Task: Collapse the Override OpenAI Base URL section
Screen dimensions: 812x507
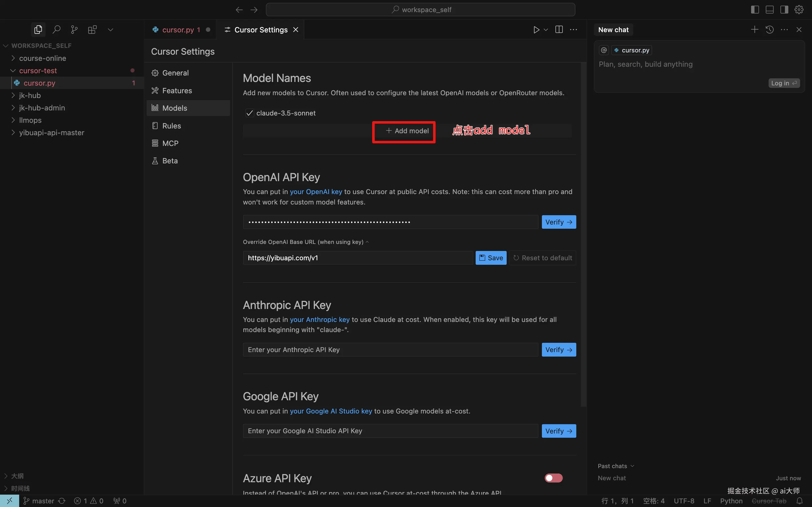Action: click(x=367, y=242)
